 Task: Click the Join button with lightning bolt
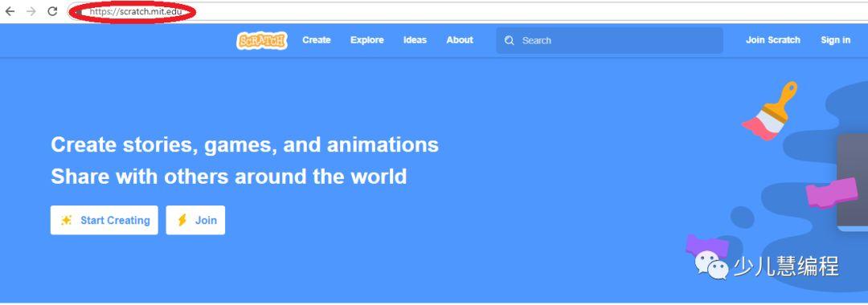[195, 220]
